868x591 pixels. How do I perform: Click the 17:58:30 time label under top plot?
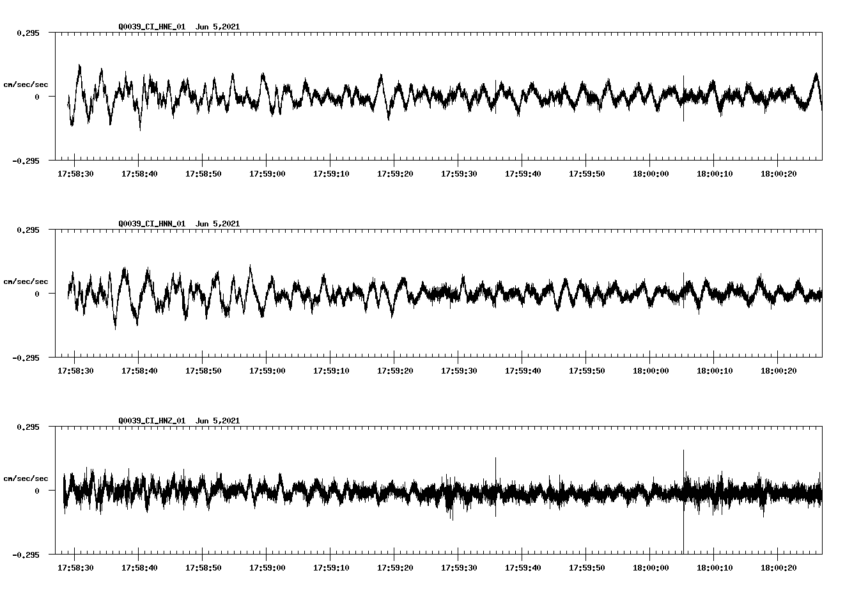[x=75, y=172]
